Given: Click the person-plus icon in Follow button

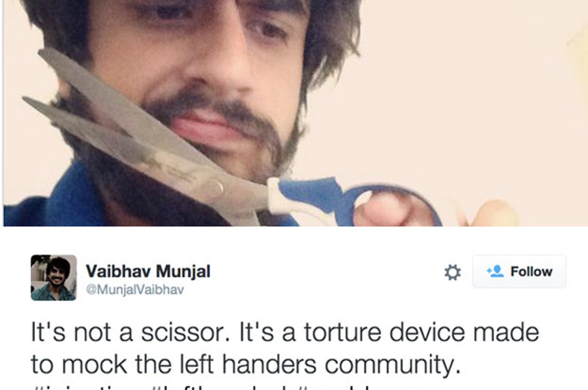Looking at the screenshot, I should pyautogui.click(x=495, y=271).
